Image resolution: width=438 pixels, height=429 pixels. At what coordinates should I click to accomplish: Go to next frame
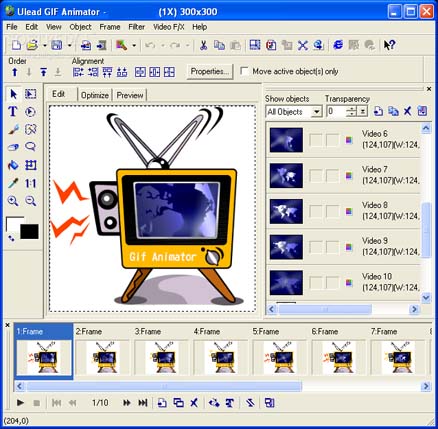point(126,403)
